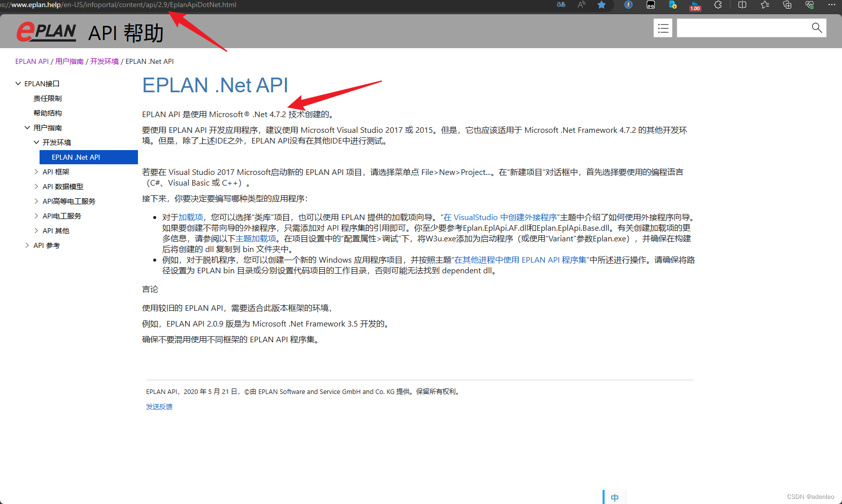Click the translate page icon in address bar

561,5
